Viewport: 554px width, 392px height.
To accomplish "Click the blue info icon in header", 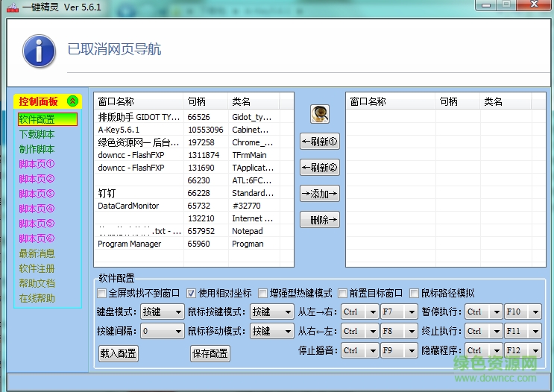I will (38, 51).
